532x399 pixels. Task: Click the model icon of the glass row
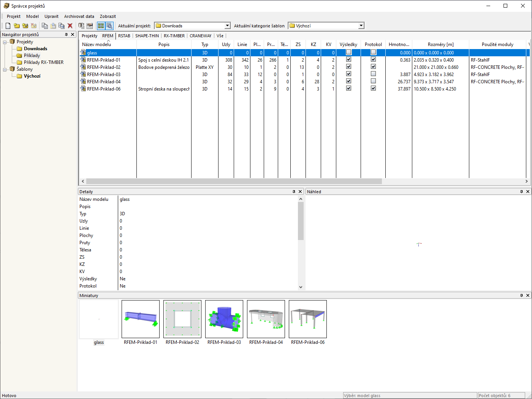(x=83, y=52)
